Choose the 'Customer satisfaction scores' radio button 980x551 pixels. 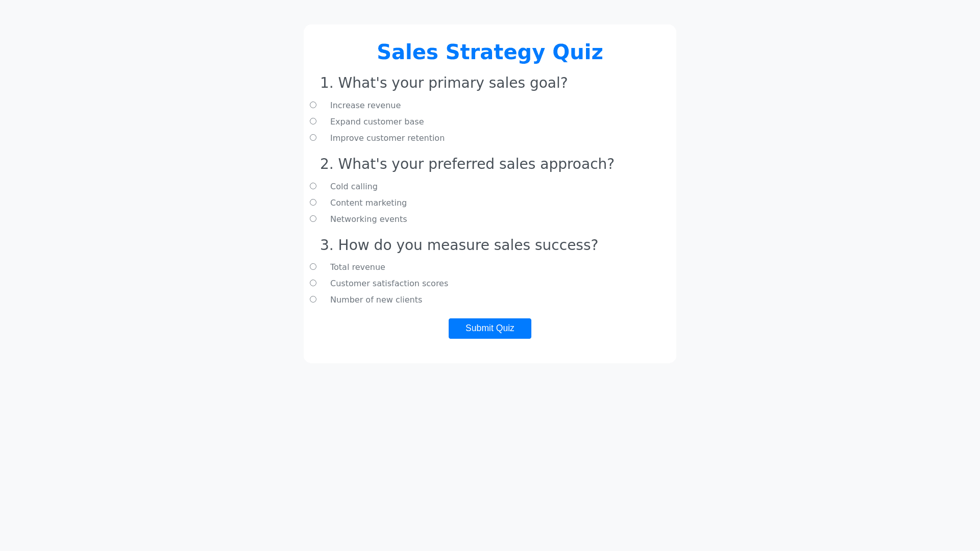313,283
